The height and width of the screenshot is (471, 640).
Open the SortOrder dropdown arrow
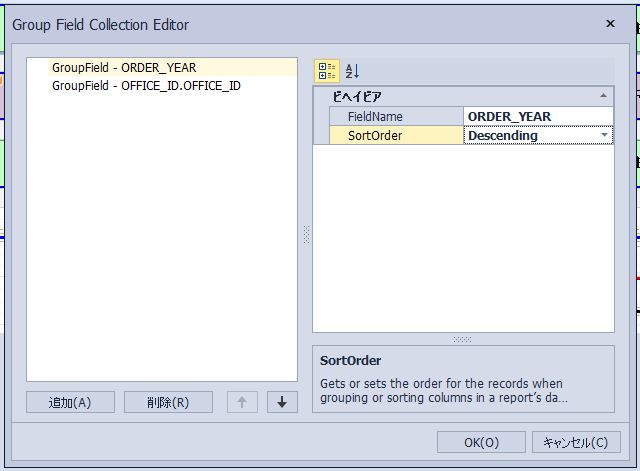click(604, 135)
